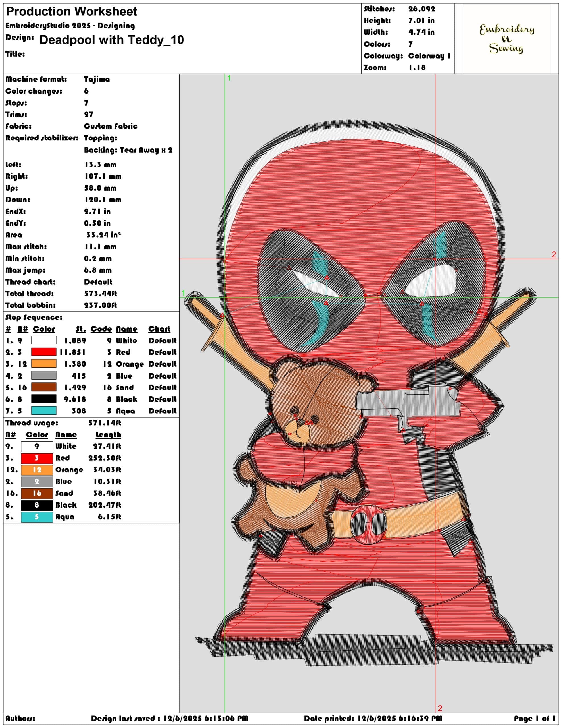Click the Sand thread length "38.46ft"
Viewport: 562px width, 728px height.
[107, 493]
